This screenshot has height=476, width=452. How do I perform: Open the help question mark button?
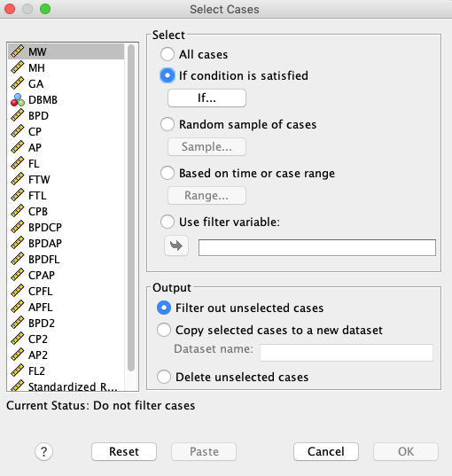(44, 452)
